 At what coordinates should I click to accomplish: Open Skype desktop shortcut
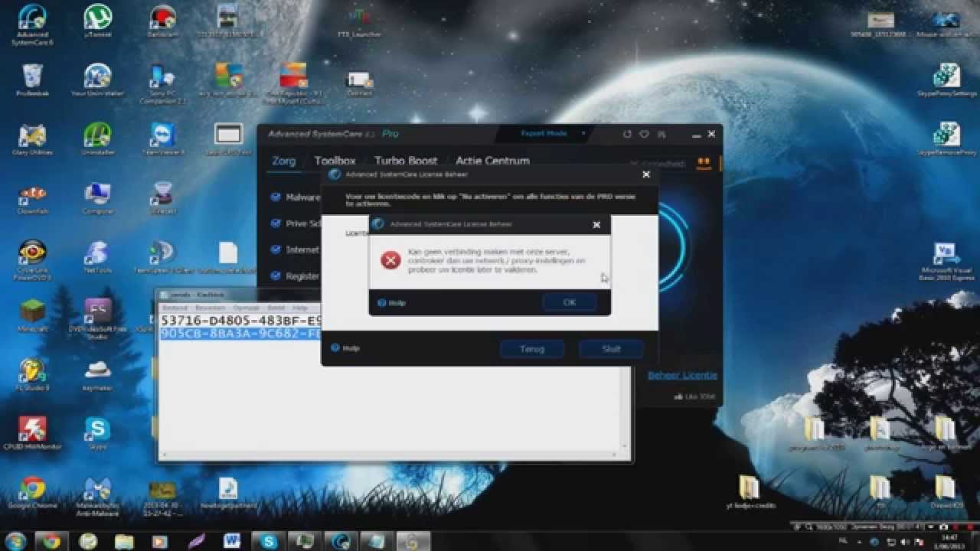coord(97,432)
